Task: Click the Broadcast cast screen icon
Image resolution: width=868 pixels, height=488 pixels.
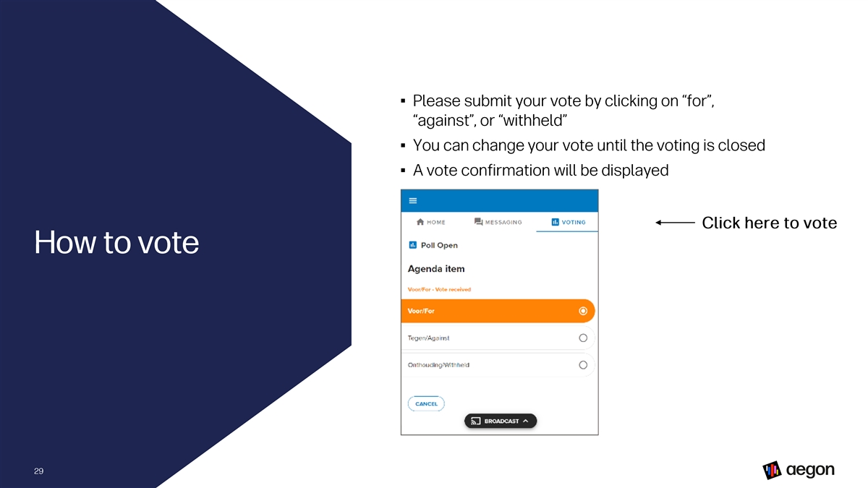Action: [476, 421]
